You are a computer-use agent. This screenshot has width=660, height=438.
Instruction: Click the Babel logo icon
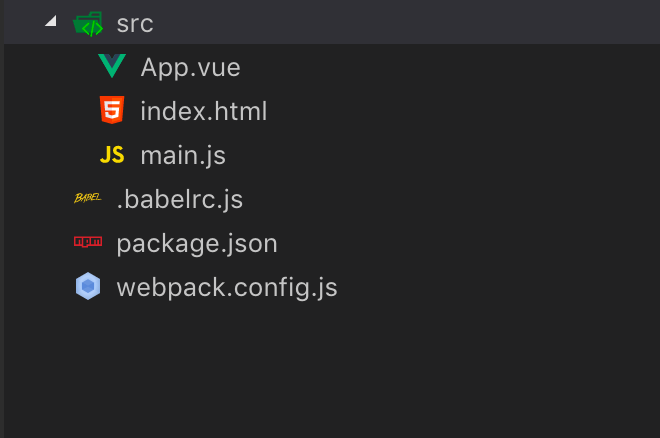click(x=88, y=198)
